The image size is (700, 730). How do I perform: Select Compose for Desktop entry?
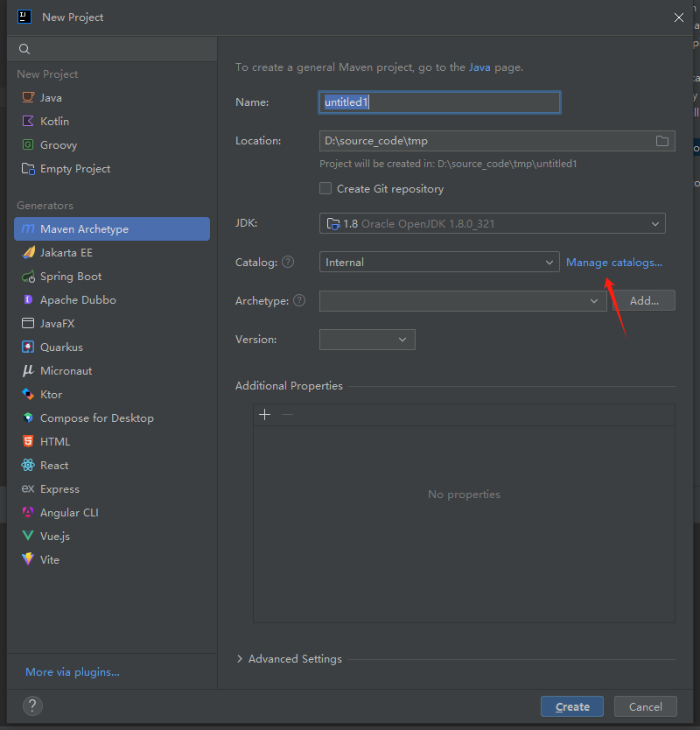click(112, 418)
